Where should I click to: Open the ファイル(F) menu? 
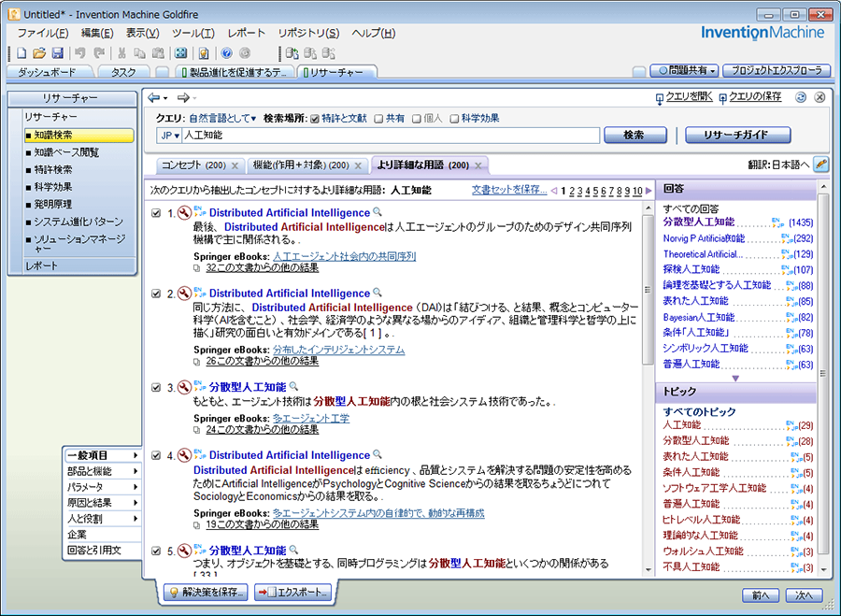(x=43, y=34)
